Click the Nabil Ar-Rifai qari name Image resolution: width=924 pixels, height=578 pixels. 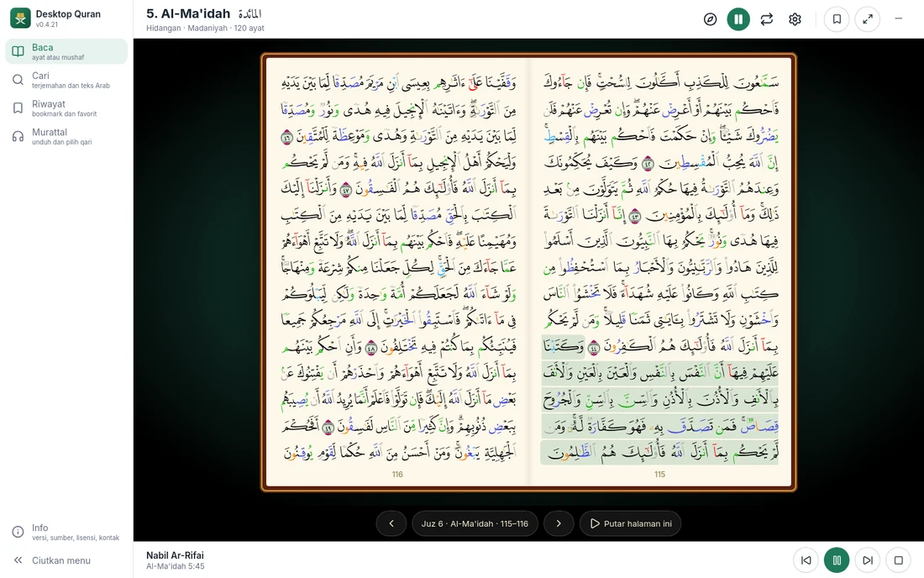point(175,555)
